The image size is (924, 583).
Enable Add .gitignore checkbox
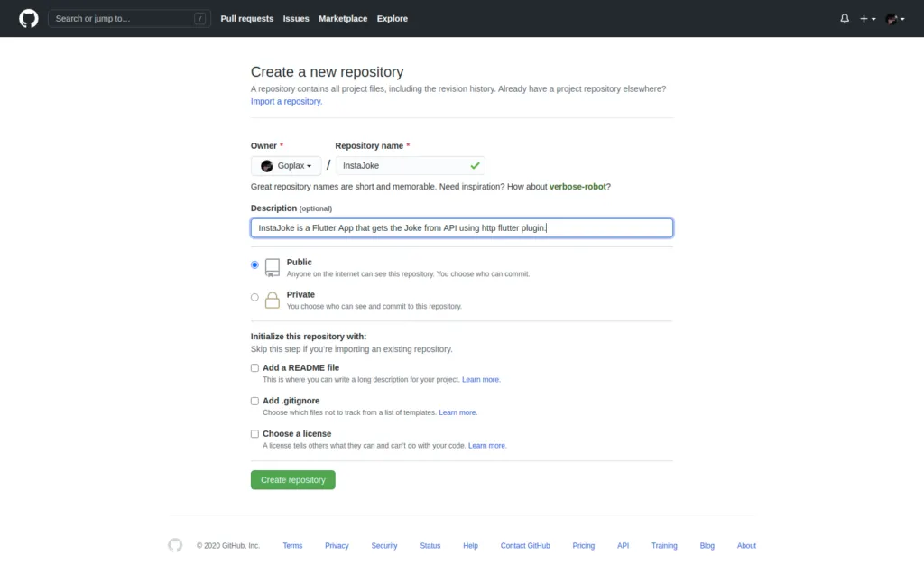click(254, 401)
